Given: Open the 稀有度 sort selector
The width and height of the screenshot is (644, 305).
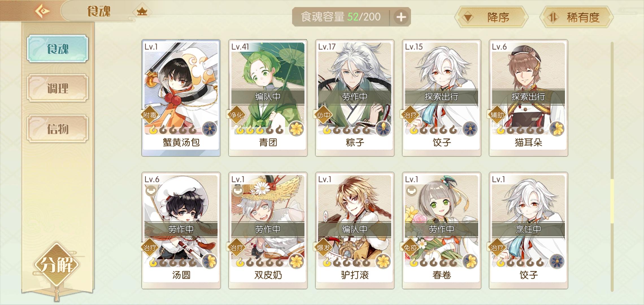Looking at the screenshot, I should click(x=576, y=17).
